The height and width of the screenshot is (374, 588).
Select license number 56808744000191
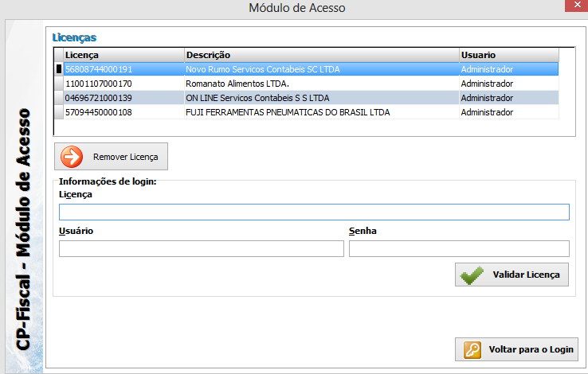[99, 69]
